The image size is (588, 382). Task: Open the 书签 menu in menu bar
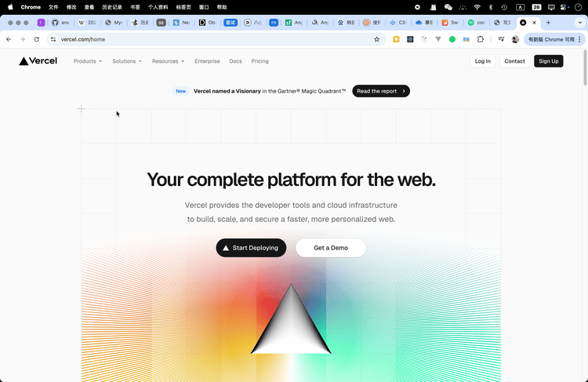coord(135,7)
